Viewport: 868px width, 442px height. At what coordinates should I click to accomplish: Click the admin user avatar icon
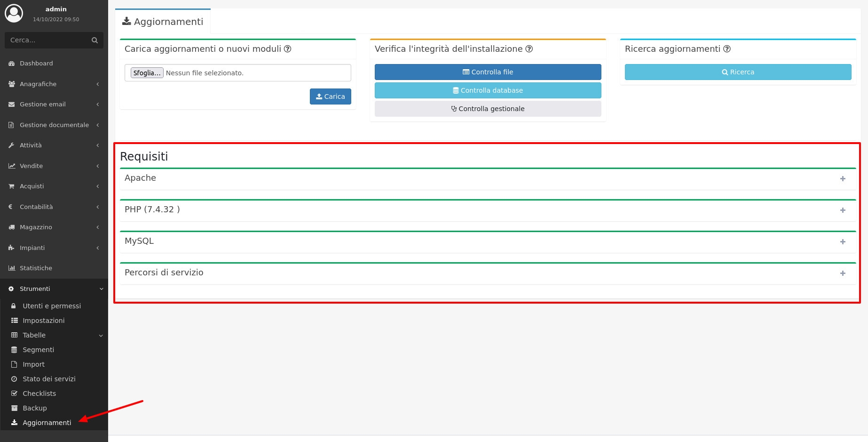click(14, 14)
